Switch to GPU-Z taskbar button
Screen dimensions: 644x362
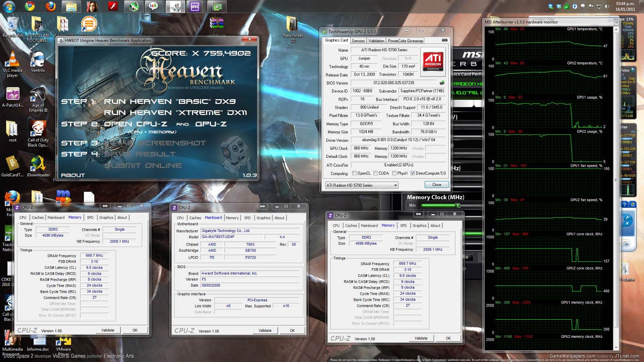coord(217,6)
